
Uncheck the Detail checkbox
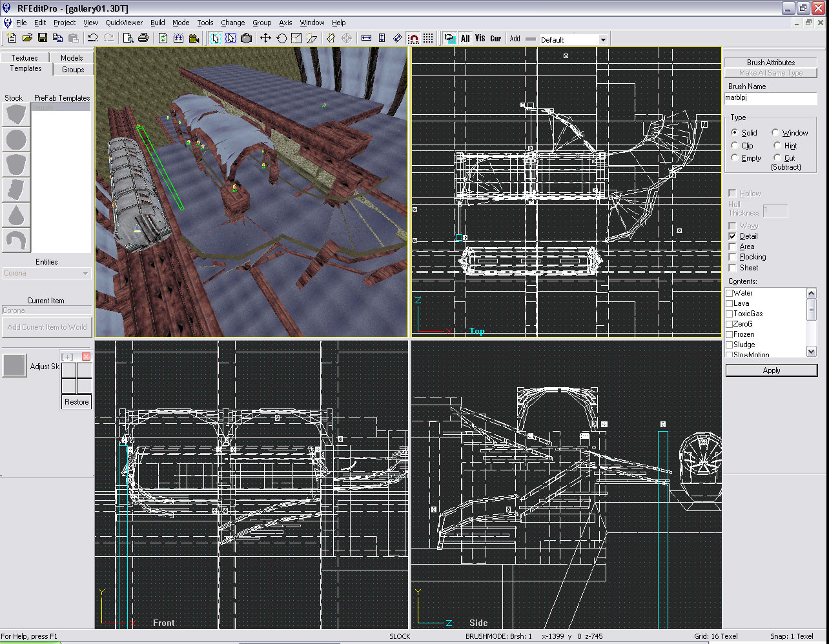[x=732, y=236]
